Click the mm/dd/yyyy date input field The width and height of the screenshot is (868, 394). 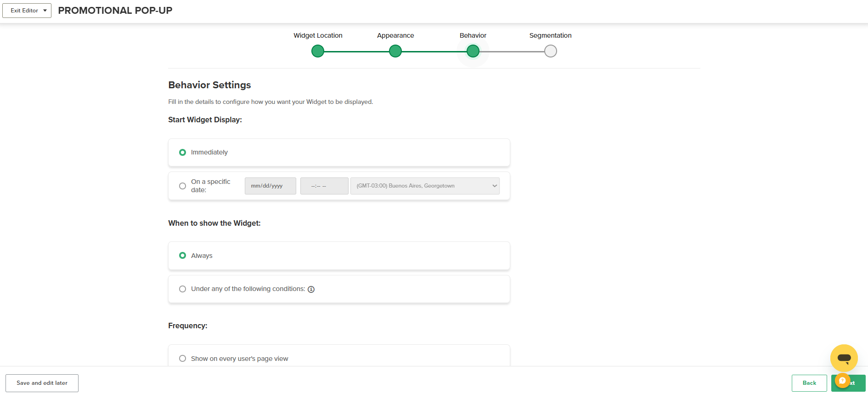pyautogui.click(x=270, y=186)
